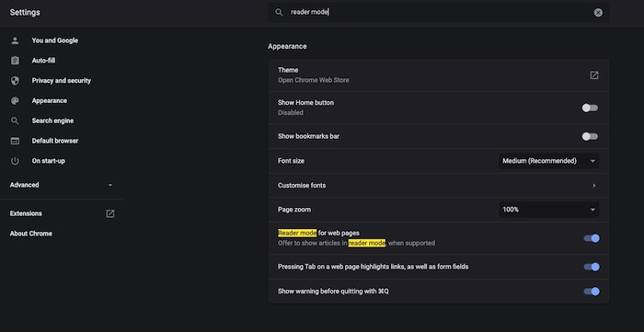Expand the Advanced section in sidebar
644x332 pixels.
coord(62,185)
